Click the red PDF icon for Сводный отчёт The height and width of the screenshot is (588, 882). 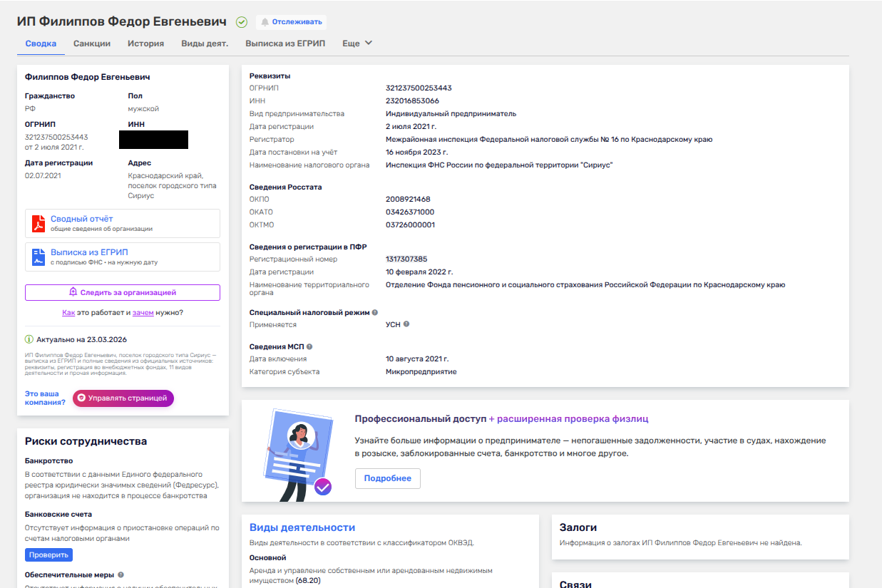click(x=39, y=223)
